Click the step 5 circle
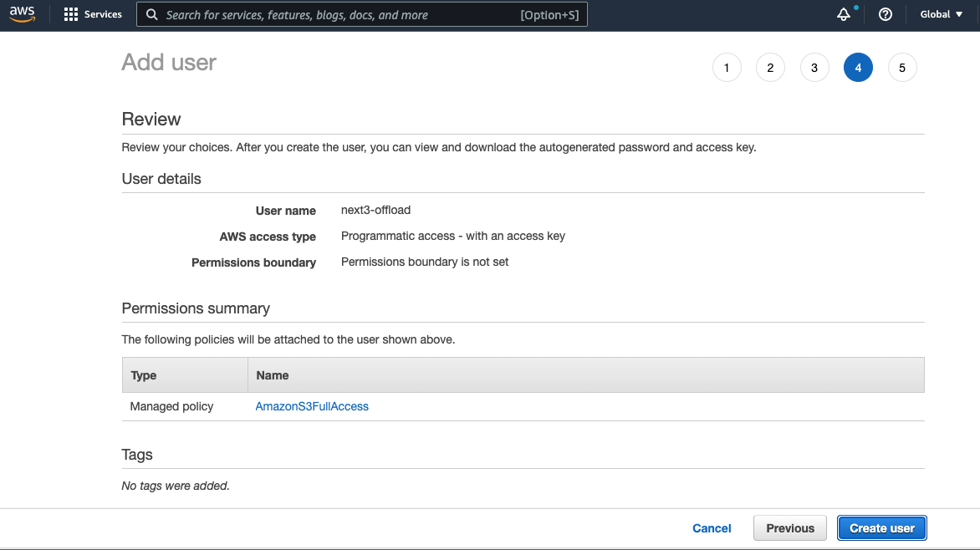The image size is (980, 550). [x=902, y=67]
